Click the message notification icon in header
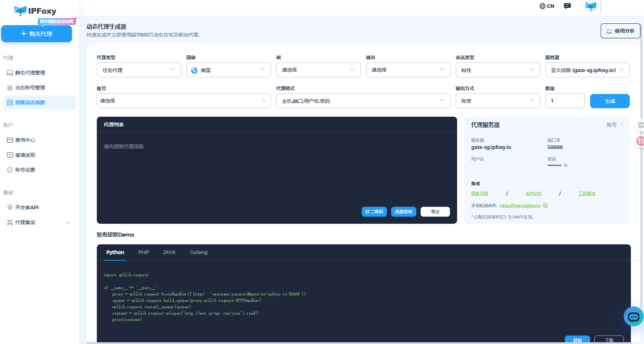Image resolution: width=644 pixels, height=344 pixels. point(567,6)
